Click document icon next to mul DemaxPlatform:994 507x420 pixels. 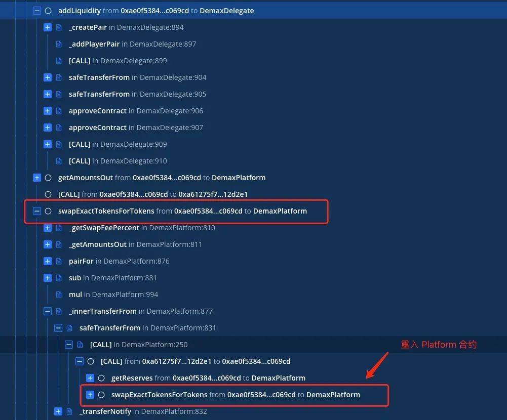click(x=59, y=295)
